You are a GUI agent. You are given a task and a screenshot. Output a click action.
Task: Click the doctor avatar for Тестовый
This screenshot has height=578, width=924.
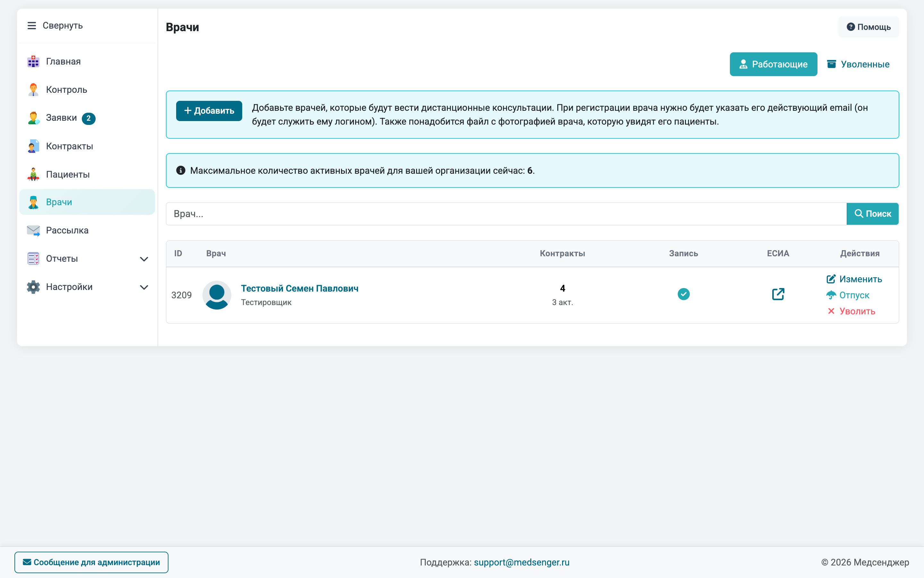(217, 295)
